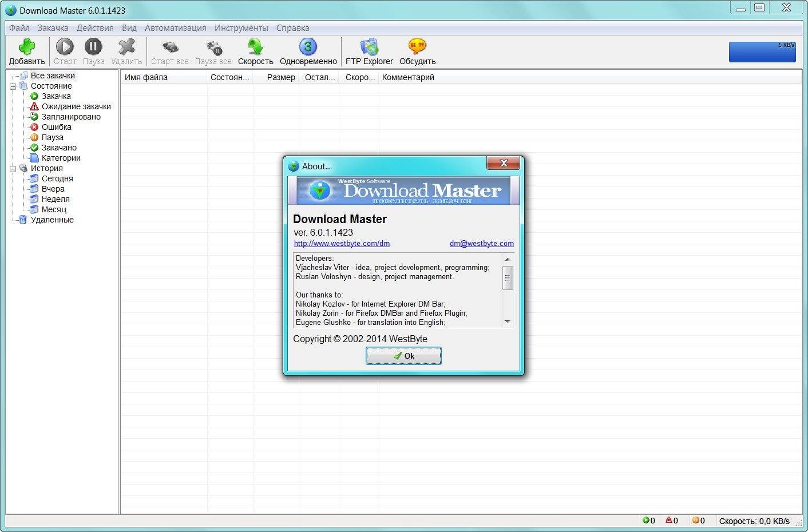Click the blue speed graph indicator
Screen dimensions: 808x532
(762, 51)
